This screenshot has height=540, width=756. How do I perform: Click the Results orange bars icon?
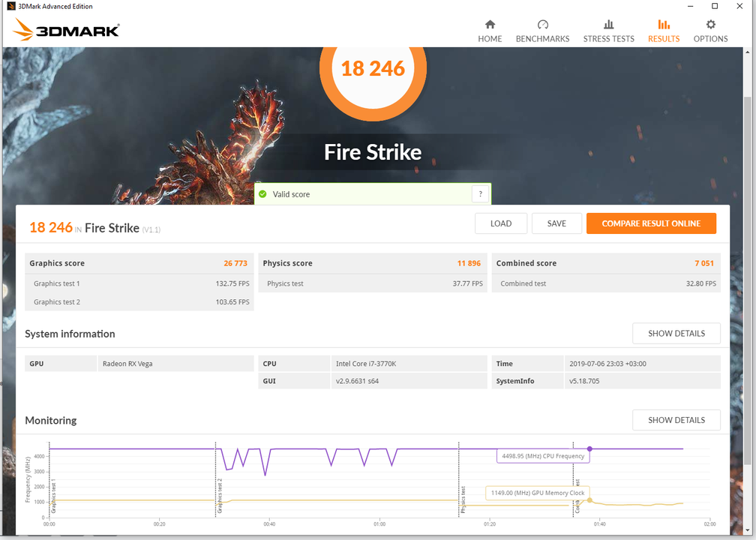click(x=664, y=25)
